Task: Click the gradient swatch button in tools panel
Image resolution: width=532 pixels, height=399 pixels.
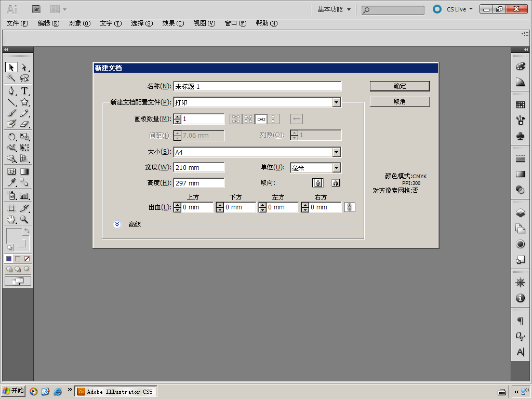Action: 18,259
